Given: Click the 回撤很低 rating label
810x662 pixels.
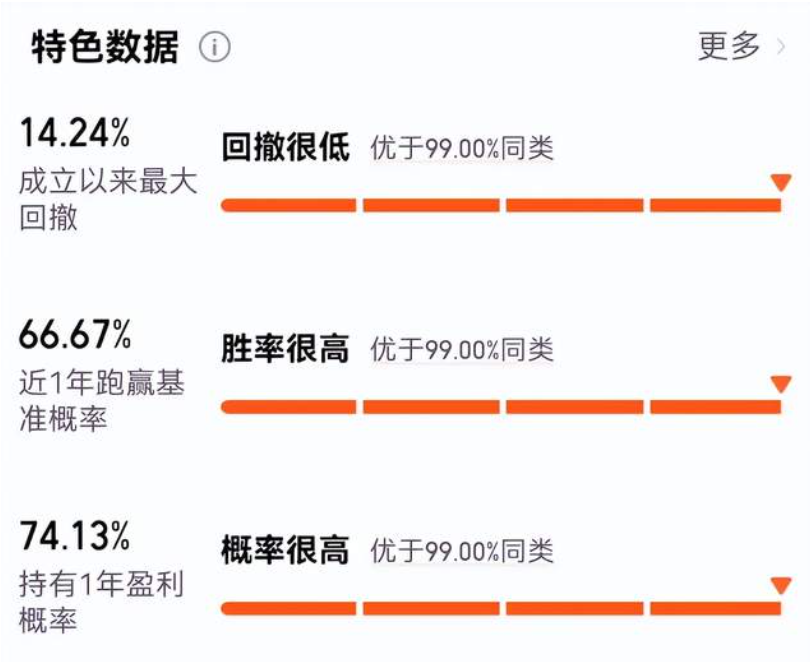Looking at the screenshot, I should (286, 147).
